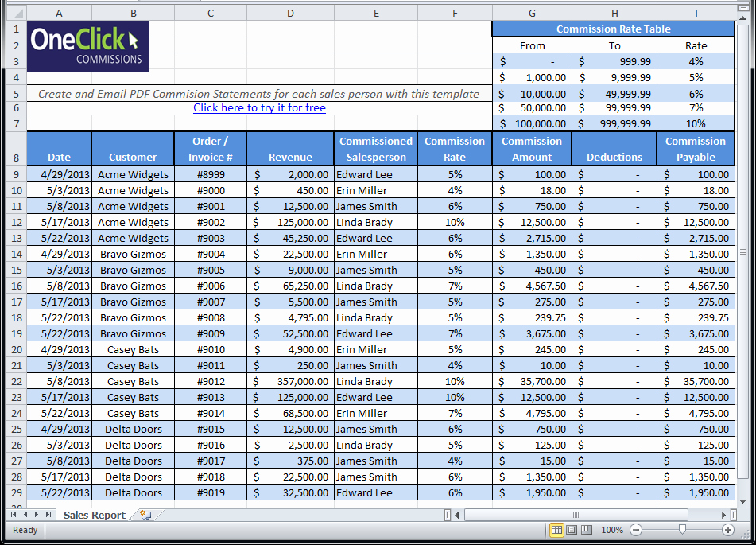Screen dimensions: 756x545
Task: Zoom out with the minus button
Action: (x=635, y=530)
